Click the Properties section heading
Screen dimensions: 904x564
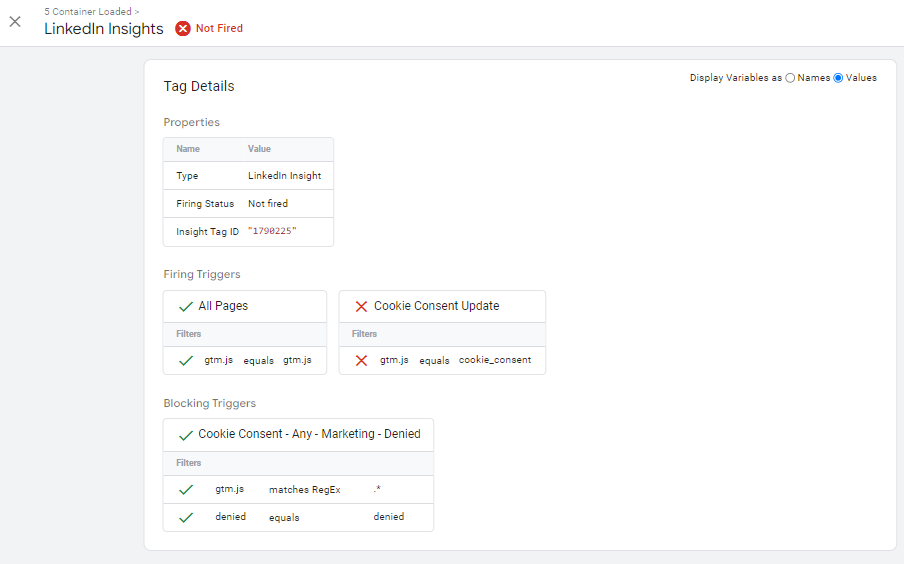191,122
